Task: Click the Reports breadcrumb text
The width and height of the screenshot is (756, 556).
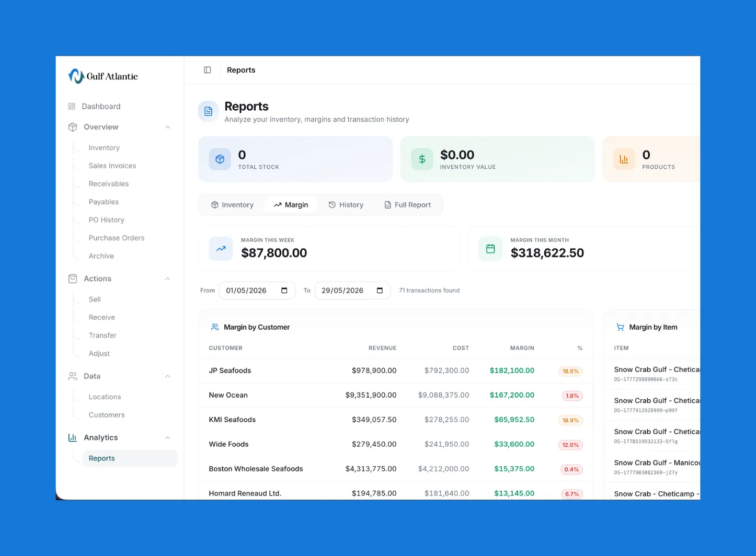Action: click(x=241, y=70)
